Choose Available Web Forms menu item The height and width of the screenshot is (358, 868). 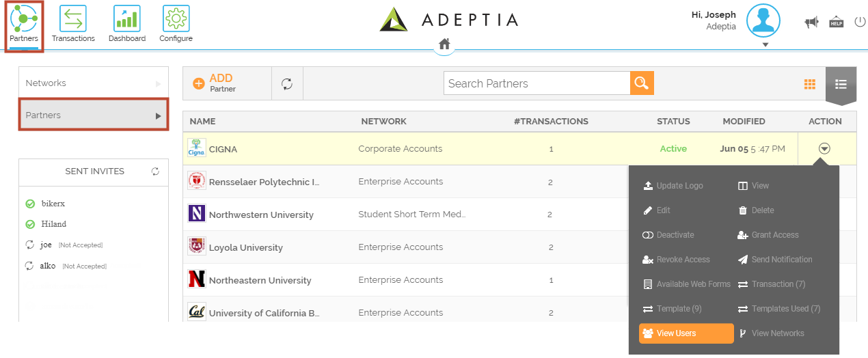tap(686, 284)
